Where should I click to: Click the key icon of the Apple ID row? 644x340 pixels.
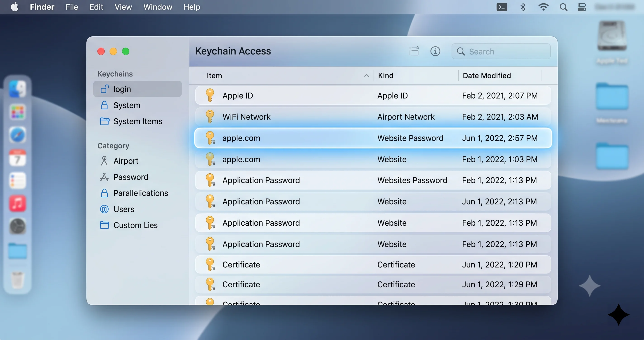pos(210,95)
